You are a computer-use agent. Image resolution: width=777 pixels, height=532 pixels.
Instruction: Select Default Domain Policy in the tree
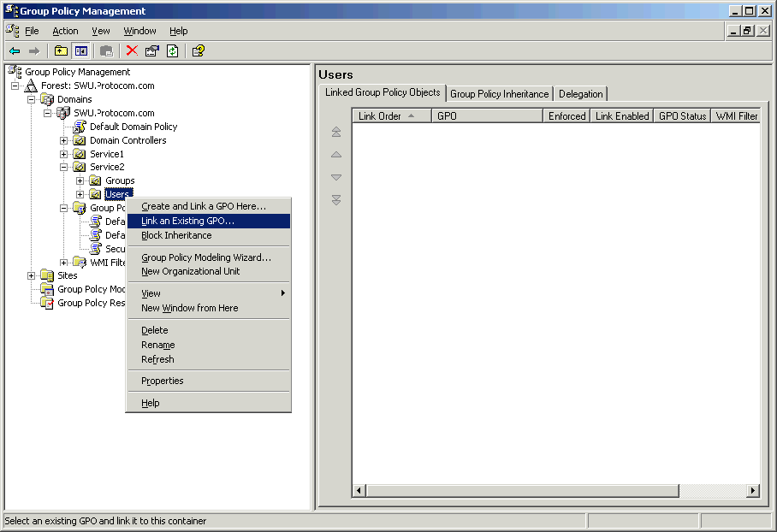pyautogui.click(x=133, y=127)
